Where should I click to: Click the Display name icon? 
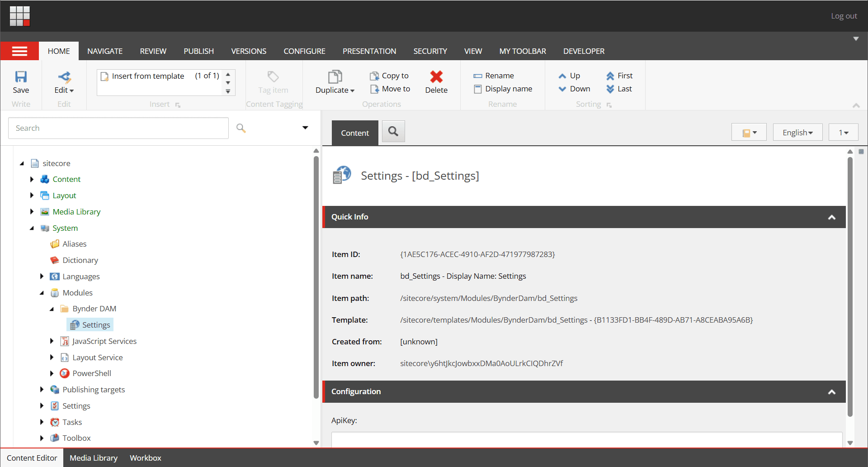pos(478,89)
